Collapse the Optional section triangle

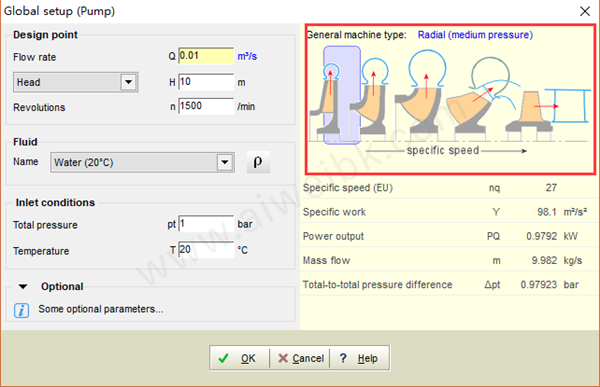23,286
